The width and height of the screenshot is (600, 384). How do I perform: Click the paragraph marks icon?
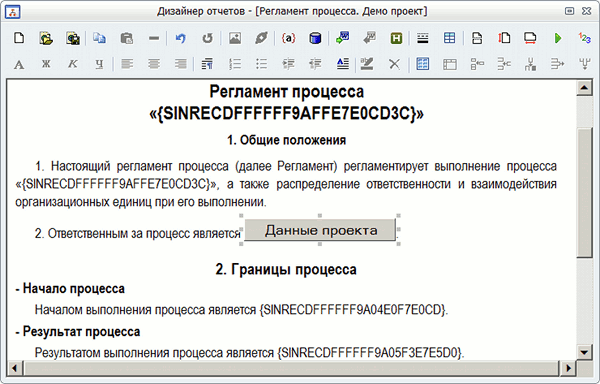207,64
